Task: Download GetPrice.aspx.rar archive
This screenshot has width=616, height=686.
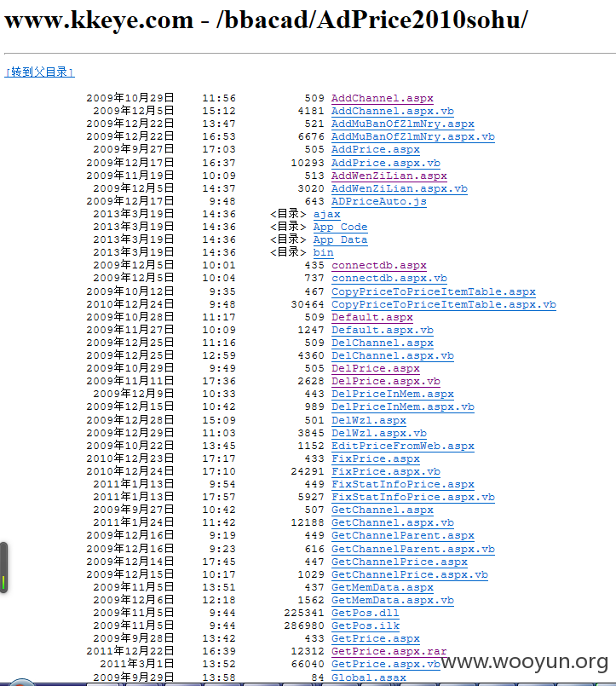Action: [389, 651]
